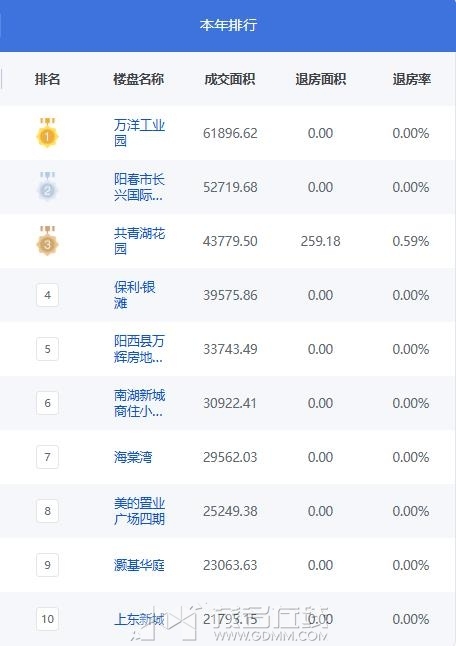Open the 灏基华庭 property link
Image resolution: width=456 pixels, height=646 pixels.
139,565
